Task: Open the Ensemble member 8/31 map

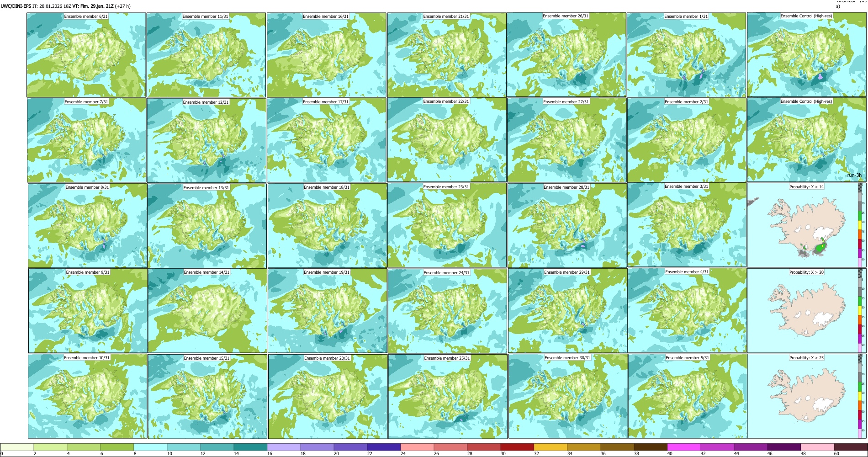Action: click(88, 225)
